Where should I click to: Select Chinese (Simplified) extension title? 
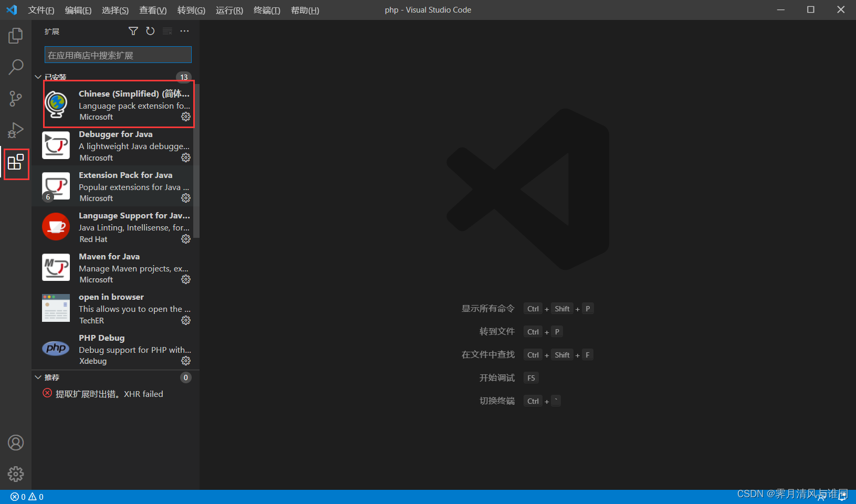pyautogui.click(x=134, y=93)
